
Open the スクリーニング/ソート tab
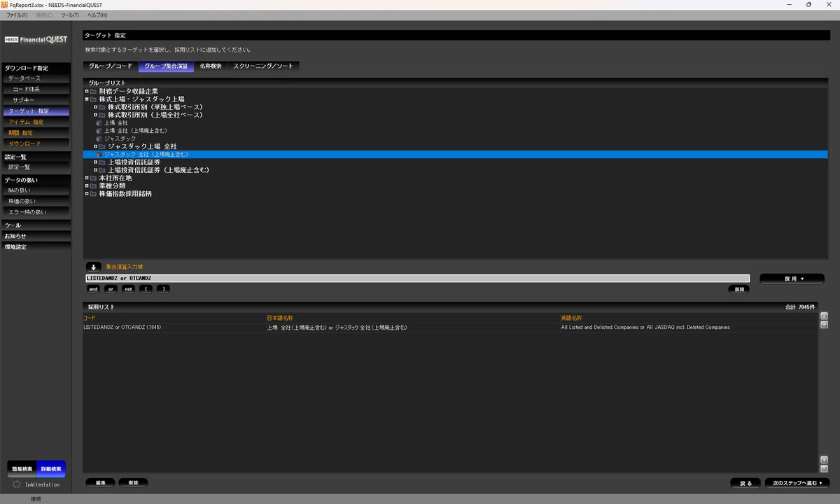pyautogui.click(x=264, y=66)
